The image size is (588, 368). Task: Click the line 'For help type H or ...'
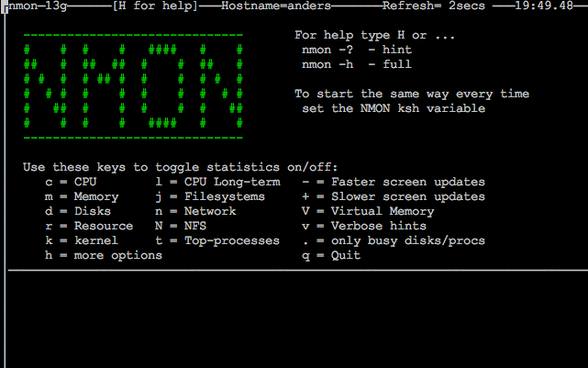(x=374, y=35)
